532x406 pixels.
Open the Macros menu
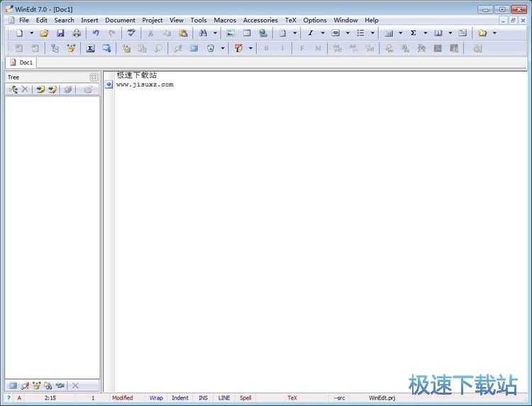pos(225,20)
